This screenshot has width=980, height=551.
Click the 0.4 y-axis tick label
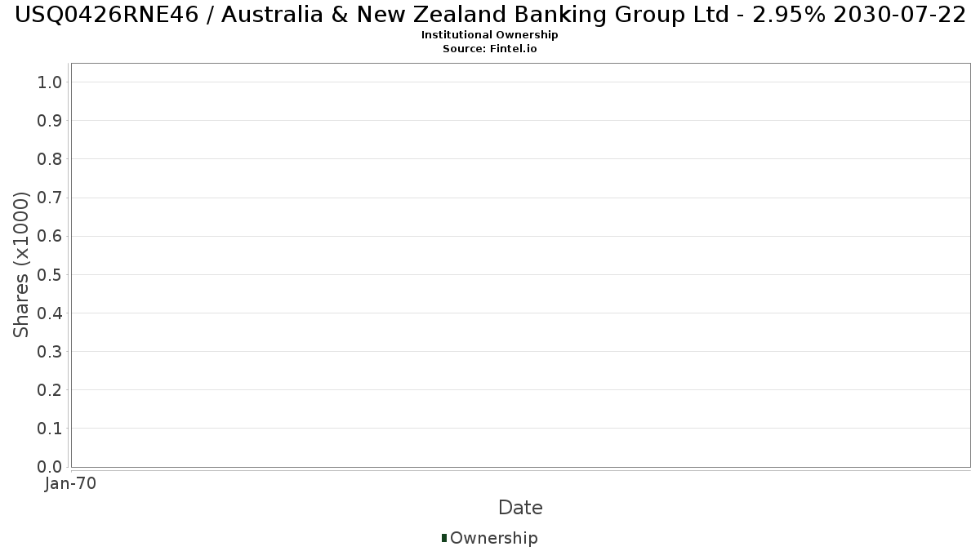[50, 313]
